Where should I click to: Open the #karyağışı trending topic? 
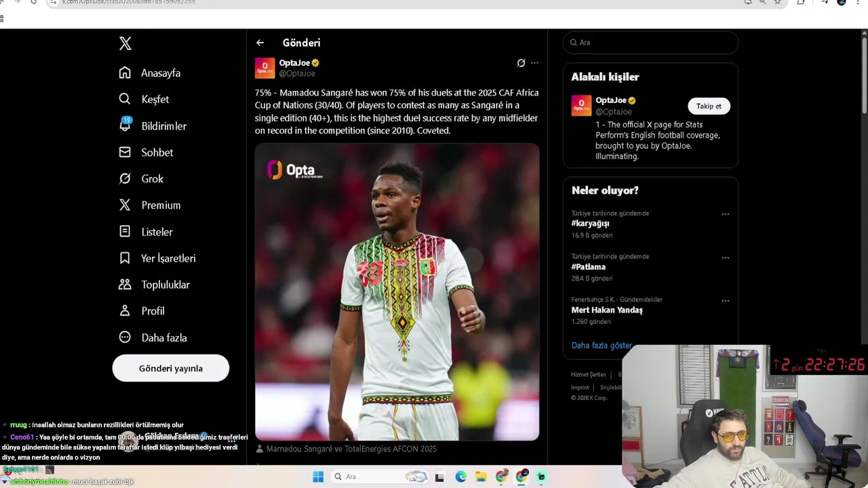click(590, 223)
